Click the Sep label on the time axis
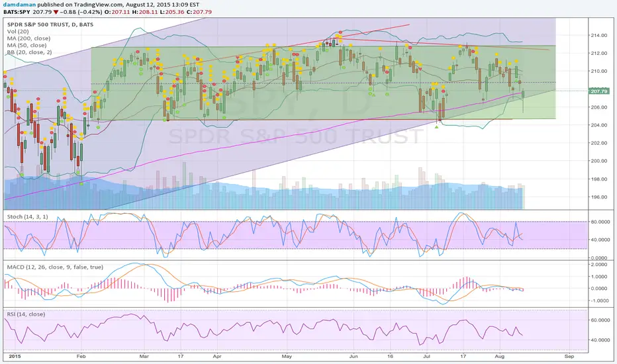 tap(569, 357)
